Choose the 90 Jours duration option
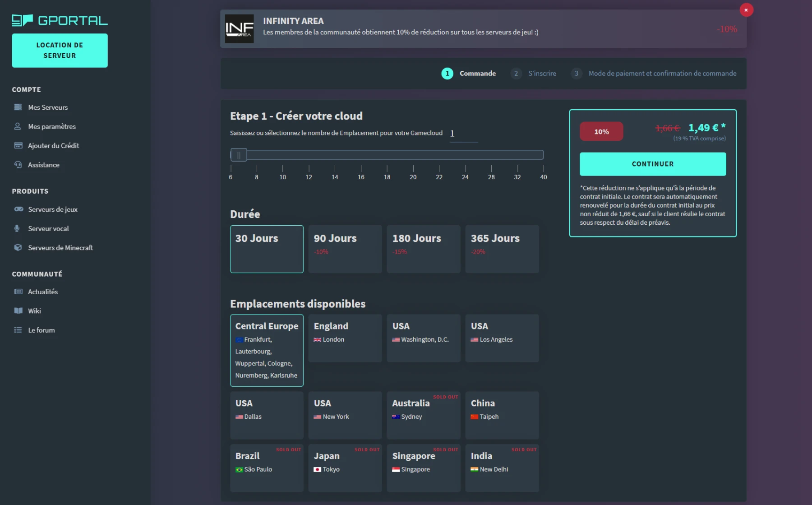812x505 pixels. [x=345, y=249]
